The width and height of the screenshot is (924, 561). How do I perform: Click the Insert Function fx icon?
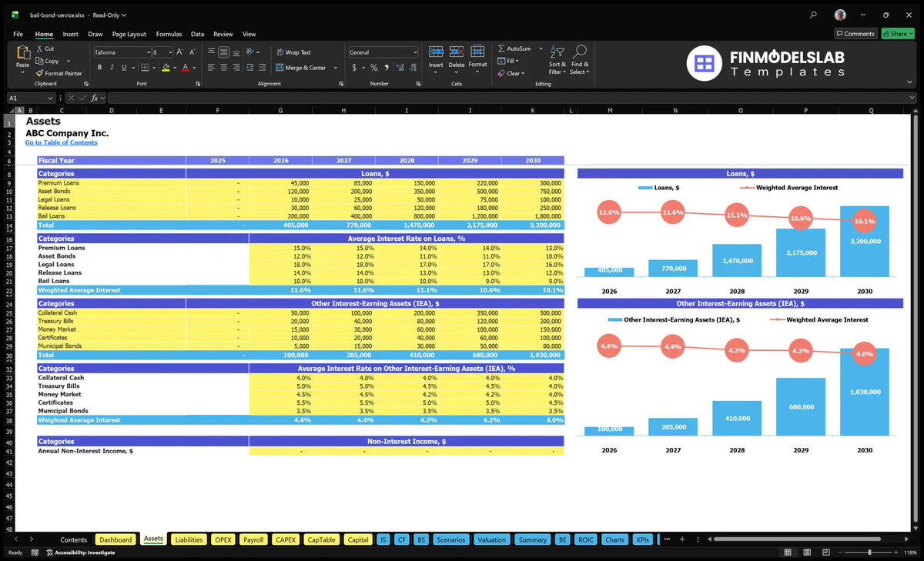coord(94,98)
